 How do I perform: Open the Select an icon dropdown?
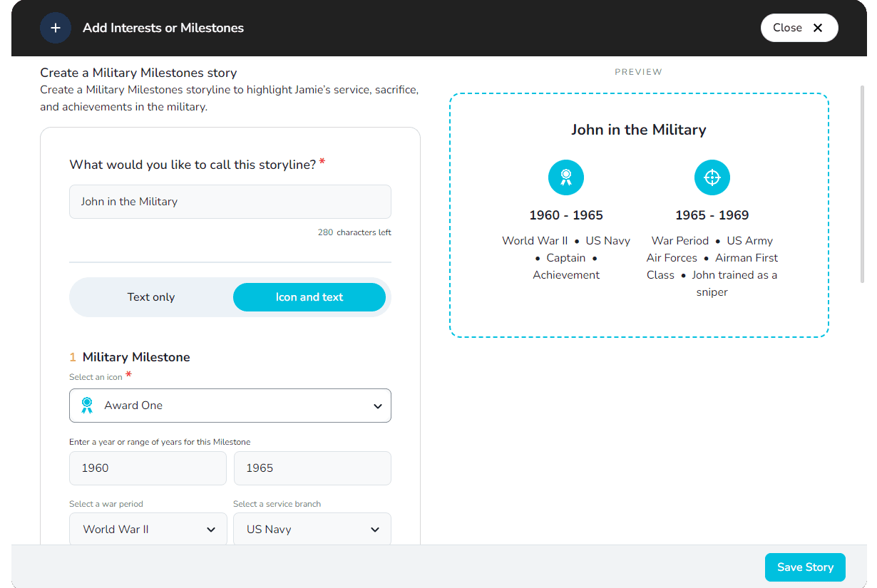[x=230, y=405]
